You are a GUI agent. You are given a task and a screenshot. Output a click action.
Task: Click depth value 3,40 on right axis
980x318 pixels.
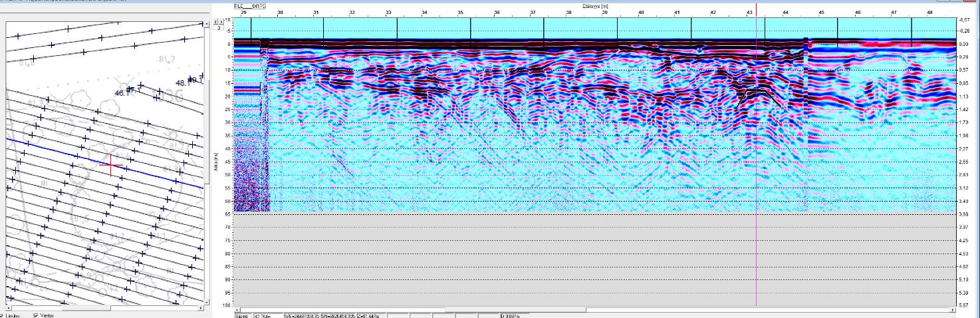[x=963, y=201]
